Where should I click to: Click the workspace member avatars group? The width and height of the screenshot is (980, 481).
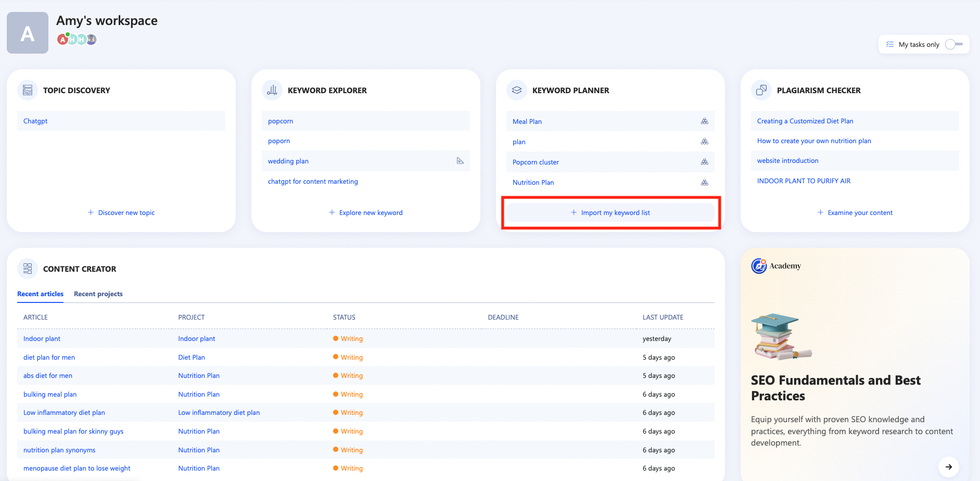(77, 39)
